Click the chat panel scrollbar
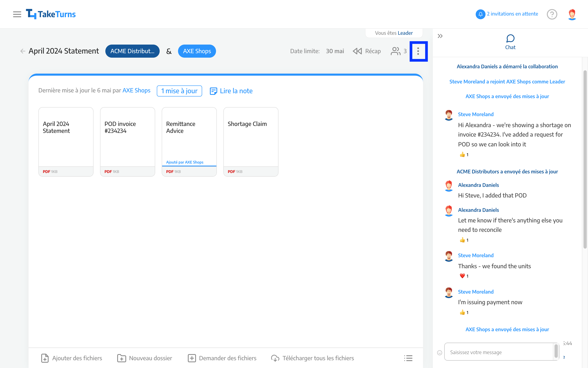 (x=585, y=159)
